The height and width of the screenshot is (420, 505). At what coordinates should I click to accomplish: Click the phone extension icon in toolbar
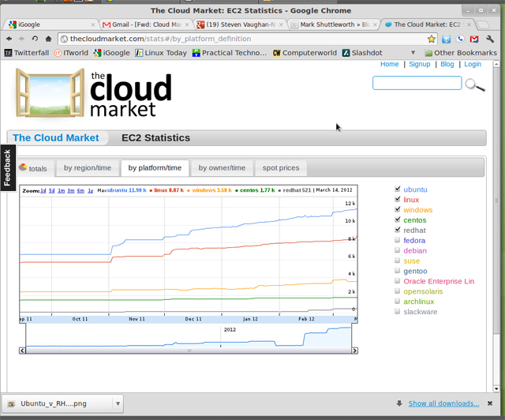pos(460,39)
